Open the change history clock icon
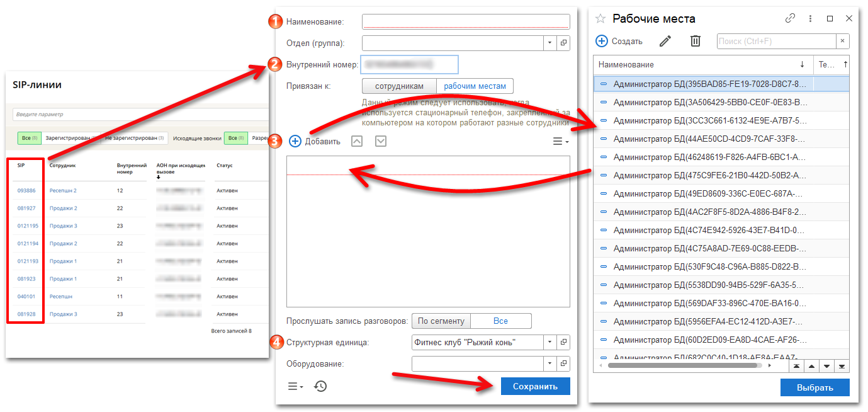Screen dimensions: 868x412 tap(320, 386)
